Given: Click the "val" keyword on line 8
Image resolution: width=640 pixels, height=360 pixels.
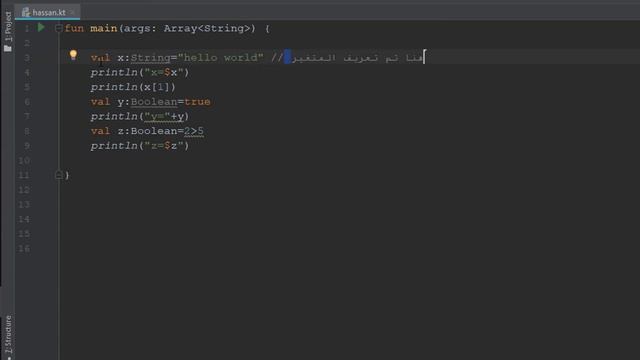Looking at the screenshot, I should point(100,131).
